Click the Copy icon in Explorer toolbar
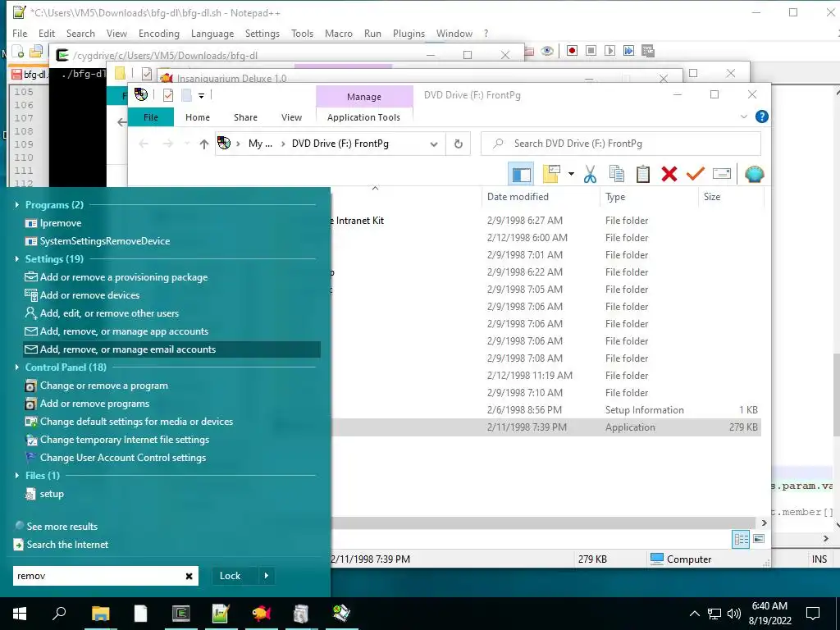The width and height of the screenshot is (840, 630). pyautogui.click(x=616, y=174)
